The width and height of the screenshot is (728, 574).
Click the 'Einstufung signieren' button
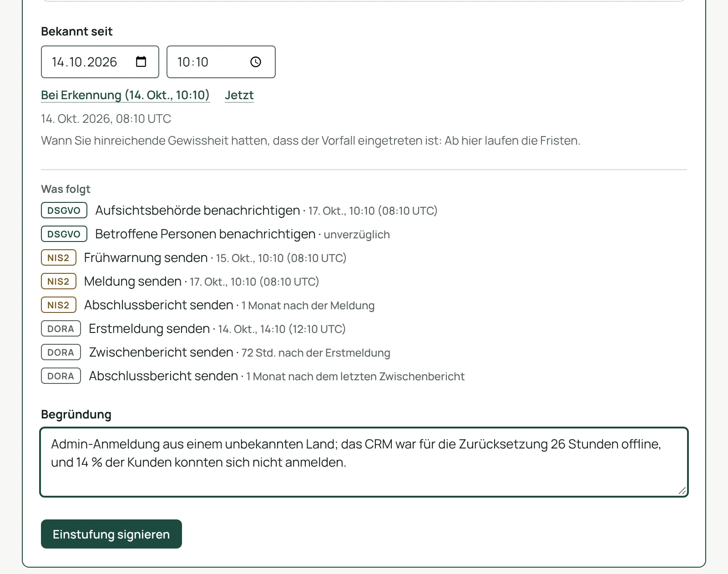[x=111, y=534]
